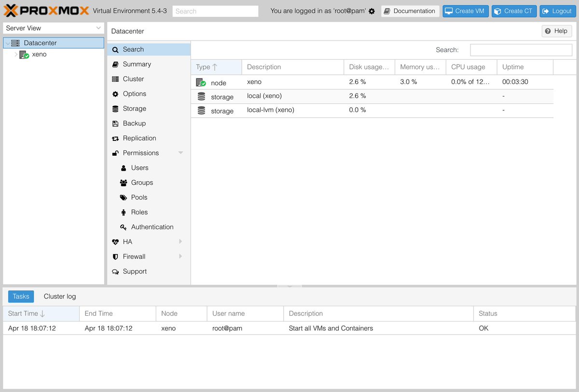This screenshot has width=579, height=392.
Task: Click the Datacenter server icon in tree
Action: [15, 43]
